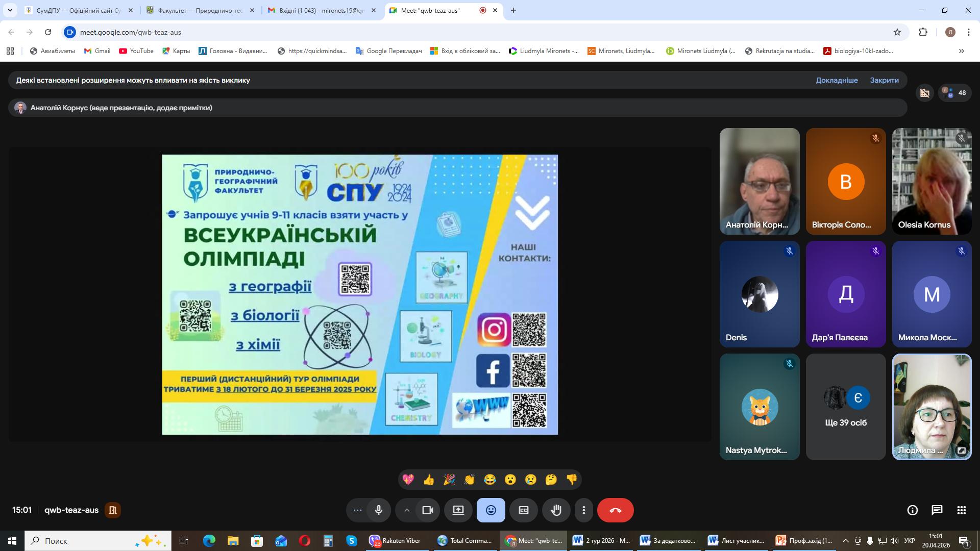Open the present screen option
This screenshot has height=551, width=980.
pyautogui.click(x=458, y=510)
